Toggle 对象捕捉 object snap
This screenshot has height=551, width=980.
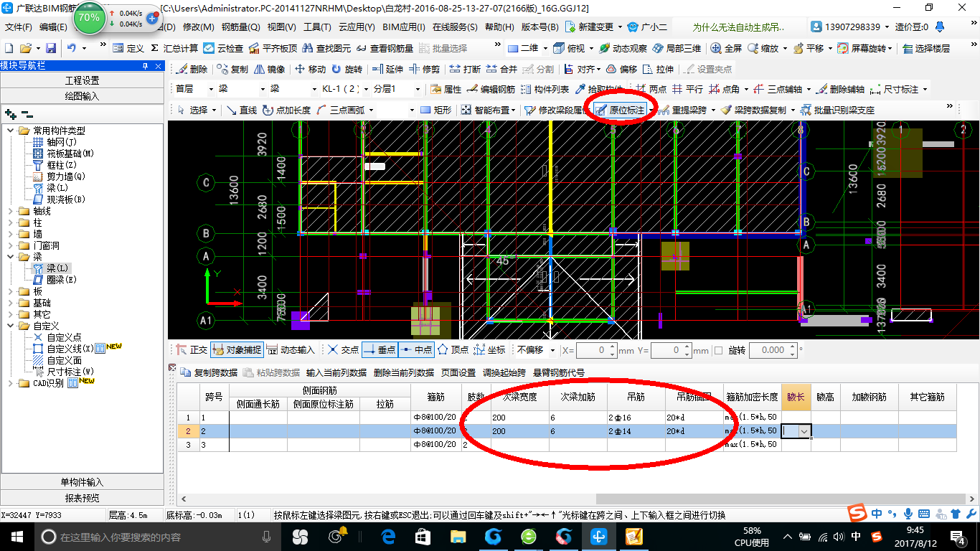pos(236,350)
